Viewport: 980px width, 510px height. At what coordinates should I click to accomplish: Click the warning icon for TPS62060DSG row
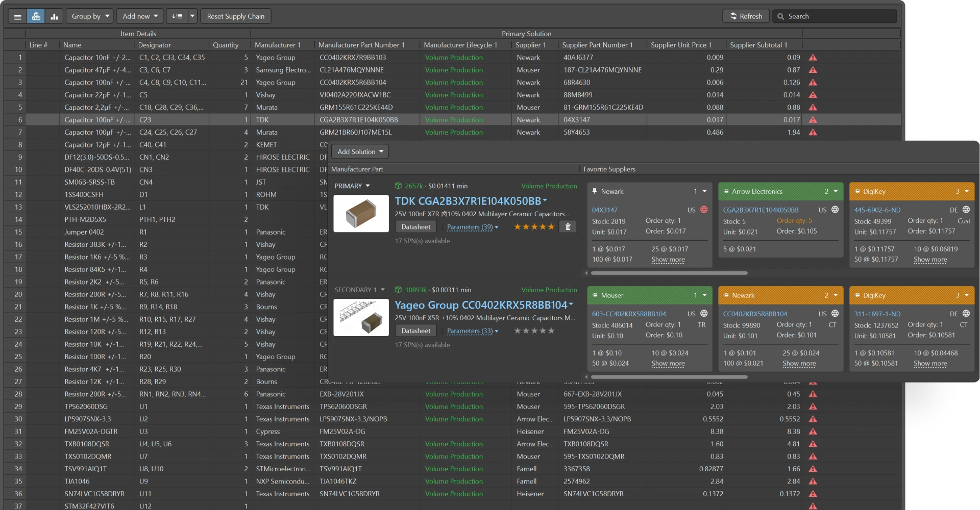pyautogui.click(x=813, y=406)
